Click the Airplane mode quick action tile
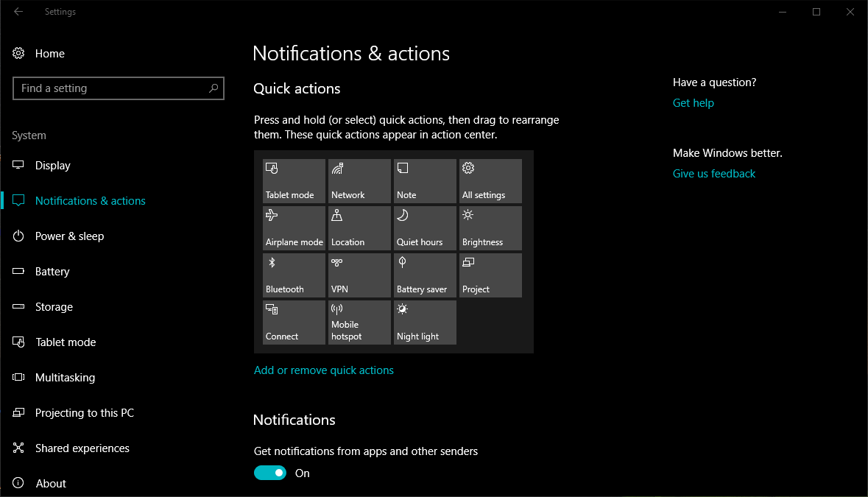This screenshot has height=497, width=868. [x=294, y=228]
